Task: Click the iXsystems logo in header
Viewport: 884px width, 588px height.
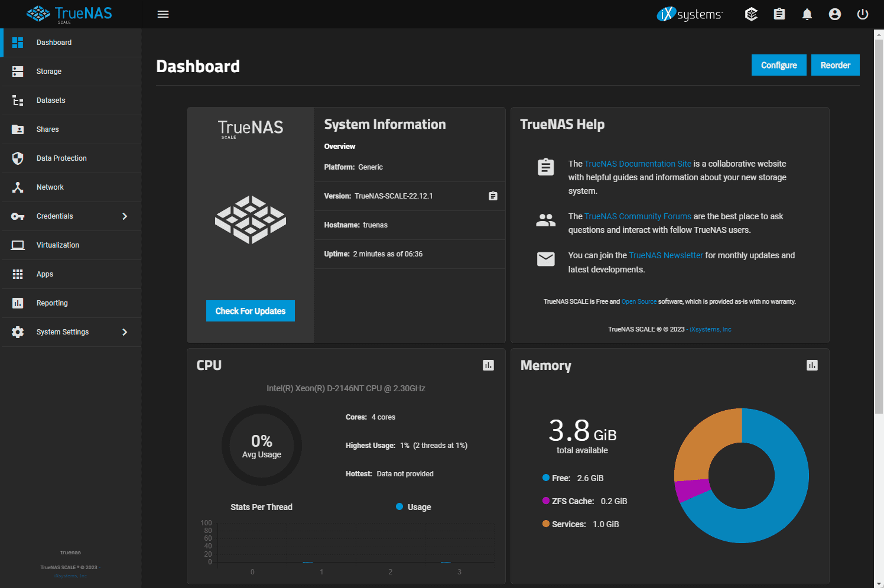Action: tap(690, 14)
